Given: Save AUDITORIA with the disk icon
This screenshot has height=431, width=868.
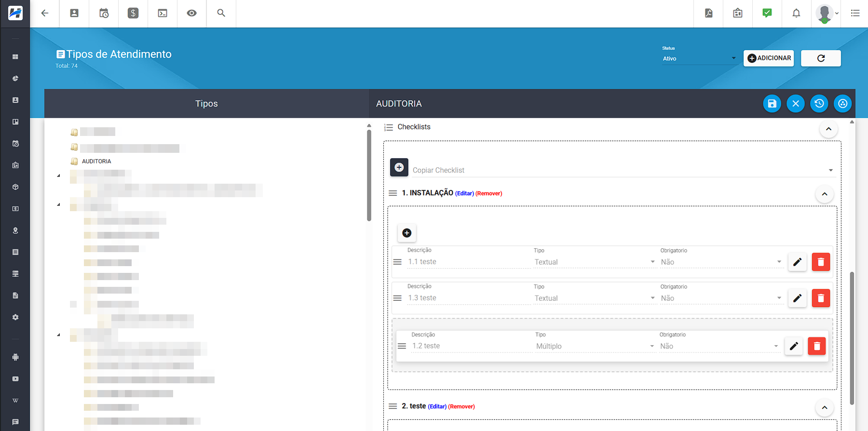Looking at the screenshot, I should 772,104.
